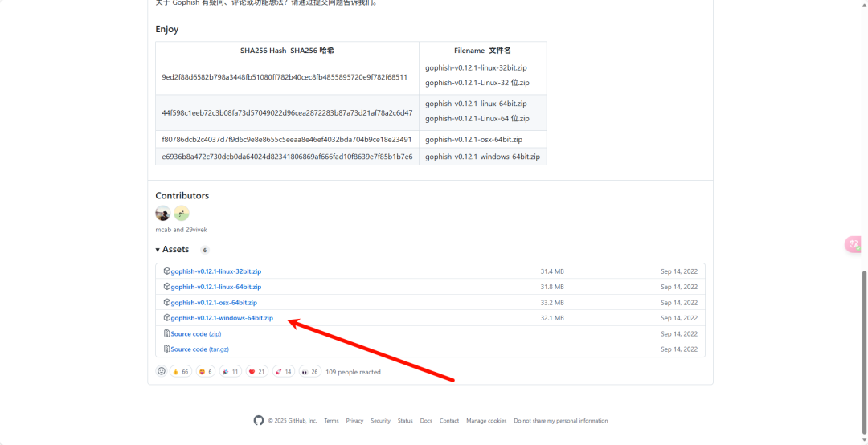Click the 31.4 MB size value
The width and height of the screenshot is (868, 445).
tap(552, 271)
